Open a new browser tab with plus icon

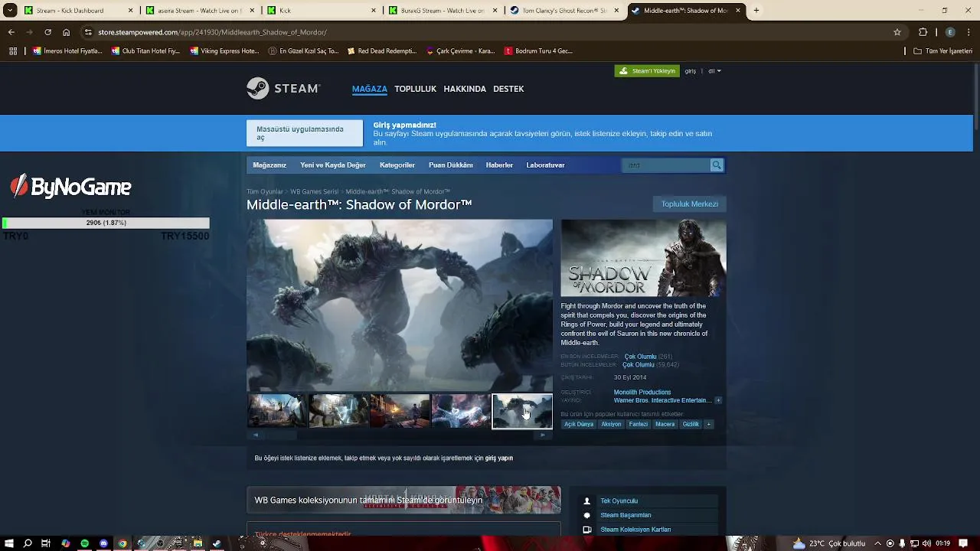(756, 11)
